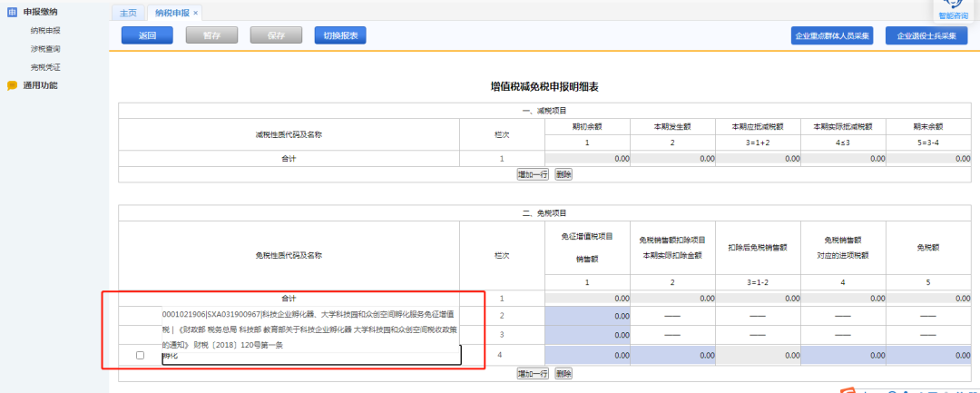Click the 期末余额 column header

coord(928,126)
